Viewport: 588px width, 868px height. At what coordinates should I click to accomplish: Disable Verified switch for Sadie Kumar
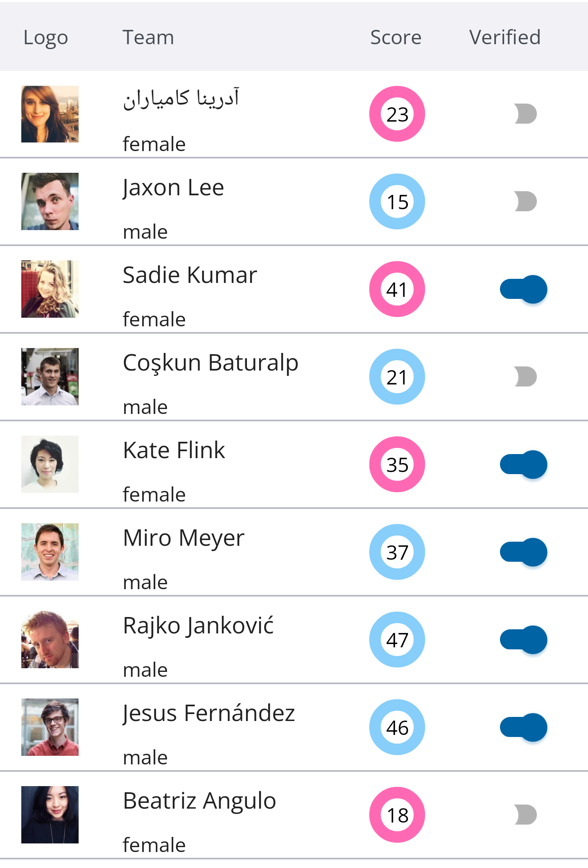[x=524, y=289]
